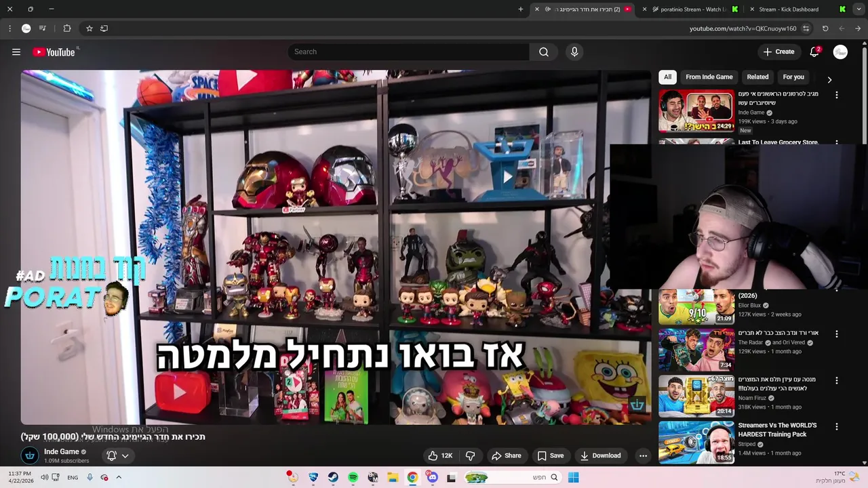Toggle subscription notification bell for Inde Game
The width and height of the screenshot is (868, 488).
click(x=111, y=455)
